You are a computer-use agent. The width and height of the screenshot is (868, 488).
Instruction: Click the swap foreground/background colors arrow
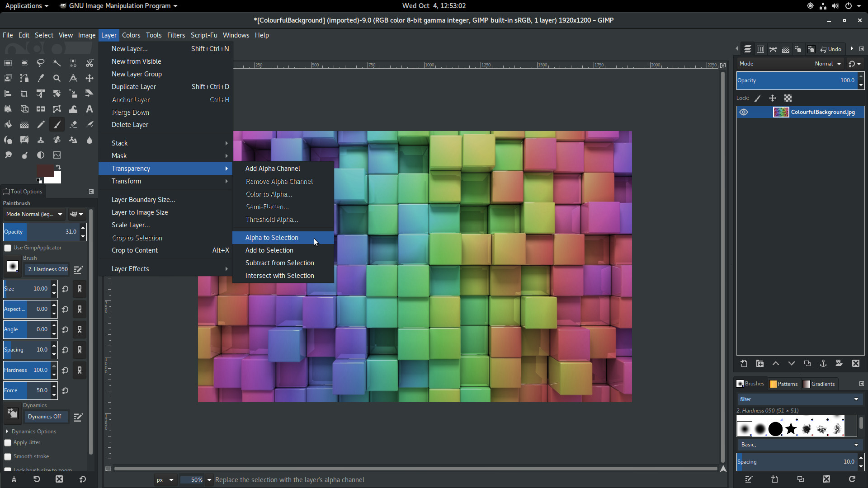coord(58,167)
